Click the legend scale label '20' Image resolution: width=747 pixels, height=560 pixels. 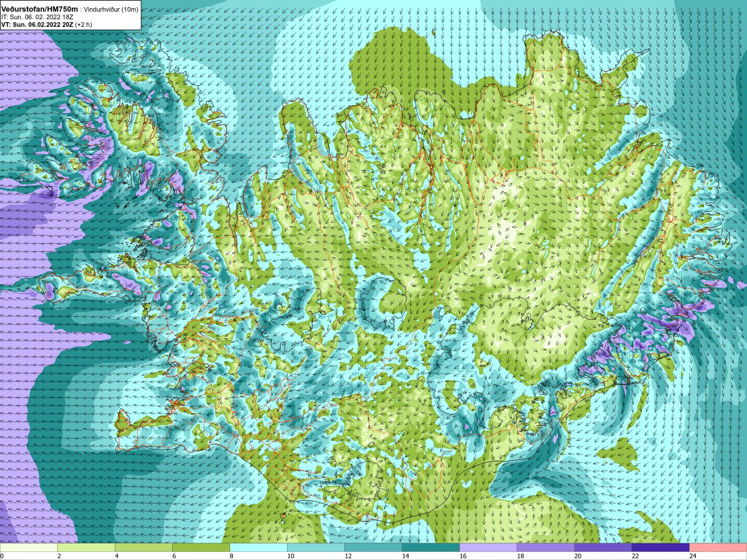[x=578, y=556]
